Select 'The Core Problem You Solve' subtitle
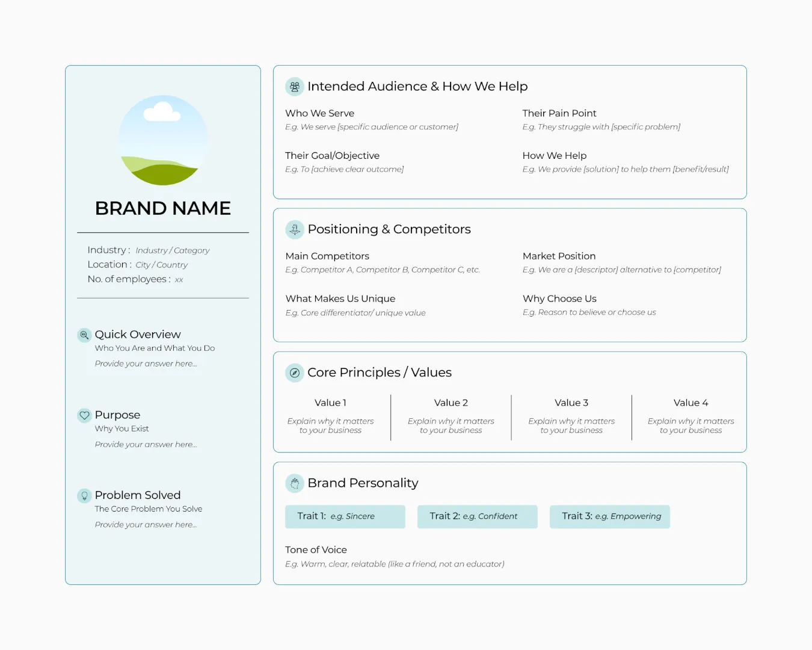This screenshot has width=812, height=650. coord(149,509)
